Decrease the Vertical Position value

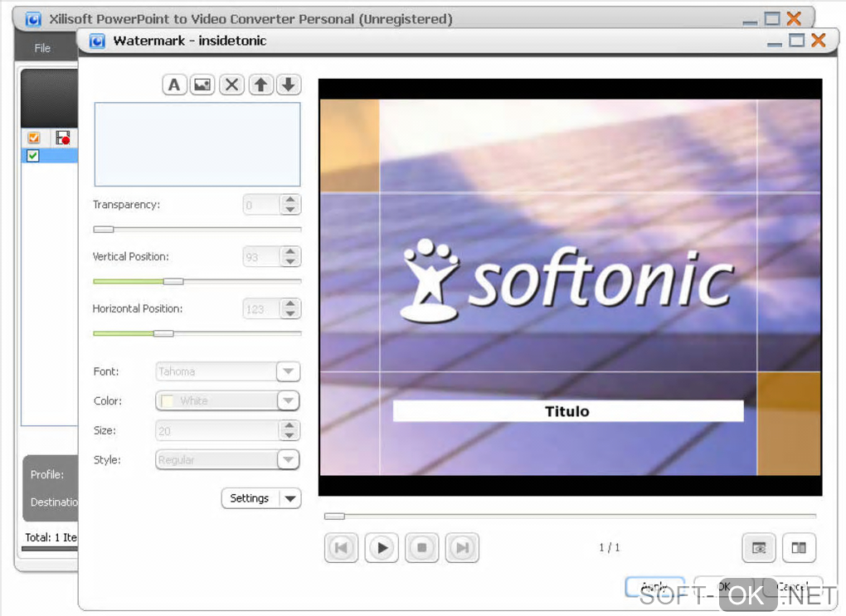(290, 262)
